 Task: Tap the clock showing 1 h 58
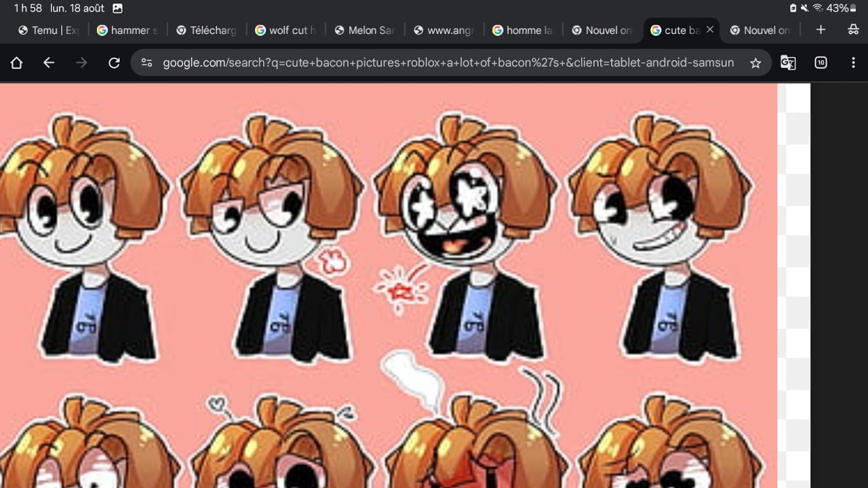pos(28,8)
